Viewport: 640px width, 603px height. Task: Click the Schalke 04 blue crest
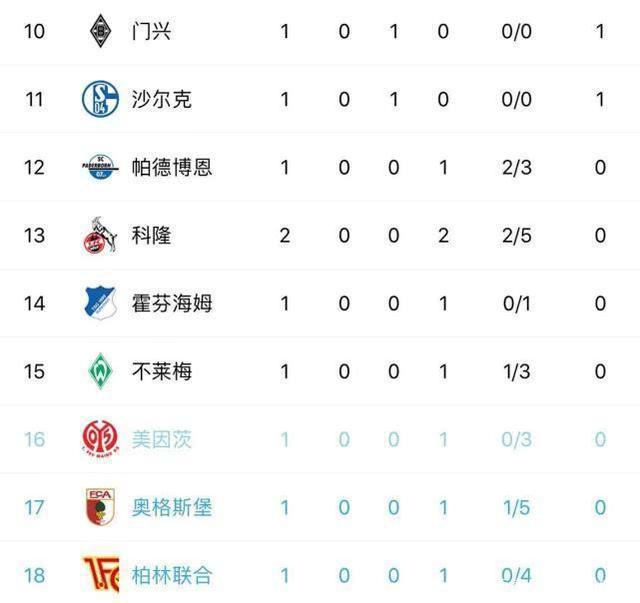tap(100, 99)
